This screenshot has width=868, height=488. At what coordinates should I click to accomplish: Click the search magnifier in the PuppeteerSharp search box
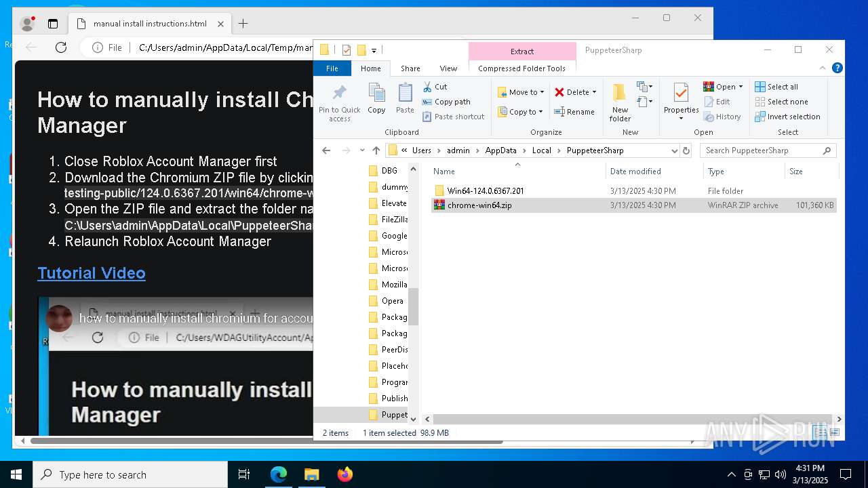(827, 150)
